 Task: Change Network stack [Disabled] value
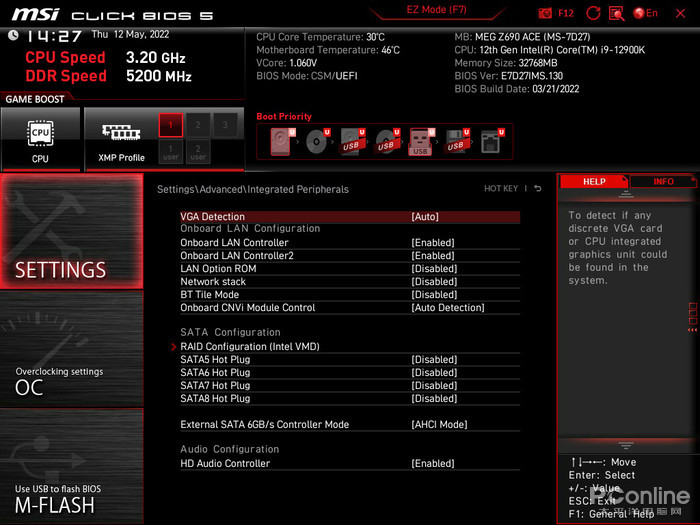(350, 281)
